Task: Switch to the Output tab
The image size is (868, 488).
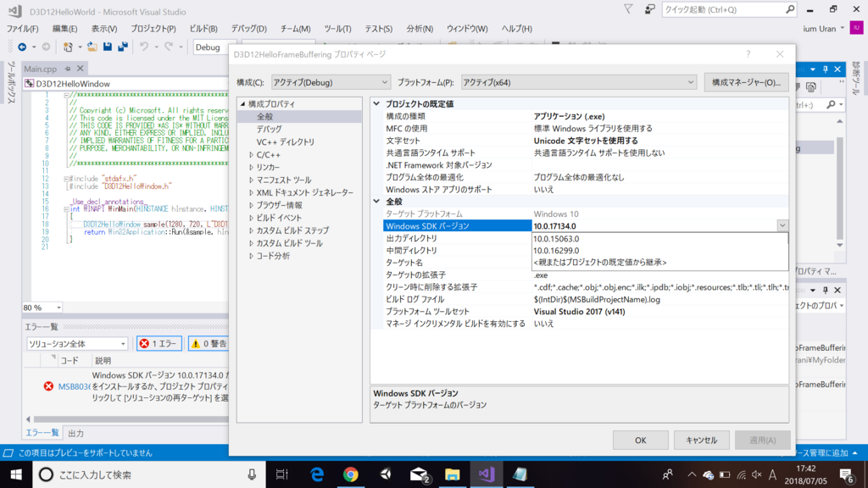Action: coord(75,433)
